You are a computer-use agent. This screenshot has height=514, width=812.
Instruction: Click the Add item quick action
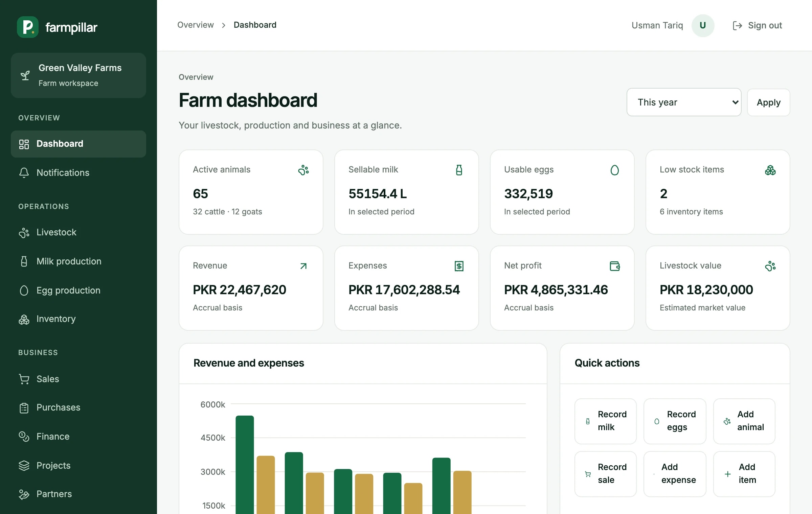744,474
